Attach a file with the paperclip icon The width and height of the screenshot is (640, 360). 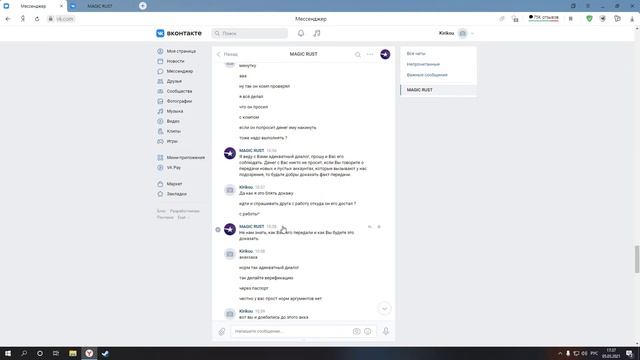point(222,331)
